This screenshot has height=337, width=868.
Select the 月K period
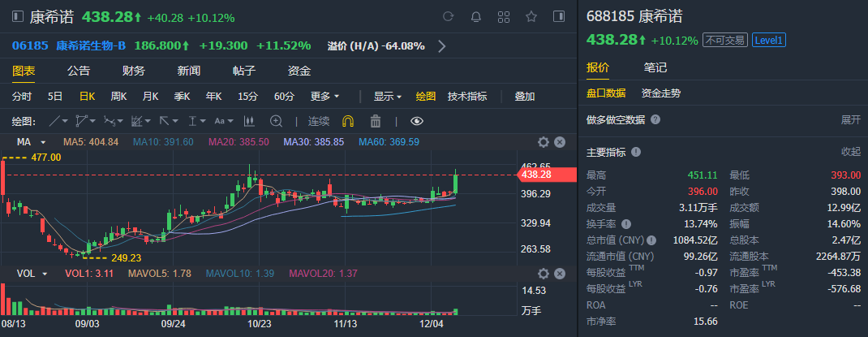pyautogui.click(x=151, y=96)
